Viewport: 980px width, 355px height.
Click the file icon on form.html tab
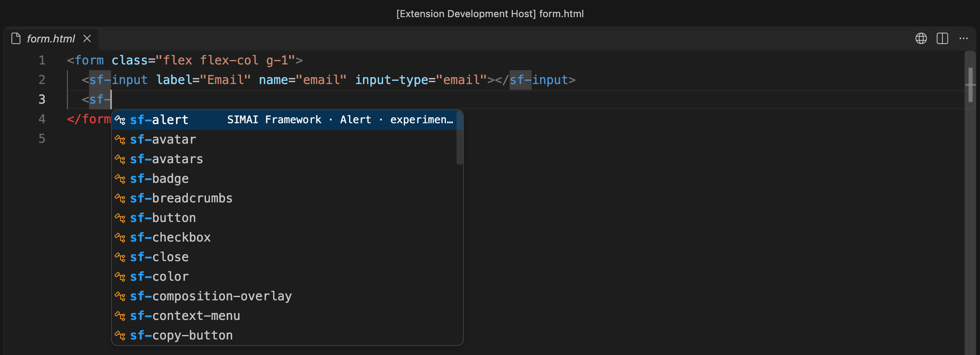(16, 38)
